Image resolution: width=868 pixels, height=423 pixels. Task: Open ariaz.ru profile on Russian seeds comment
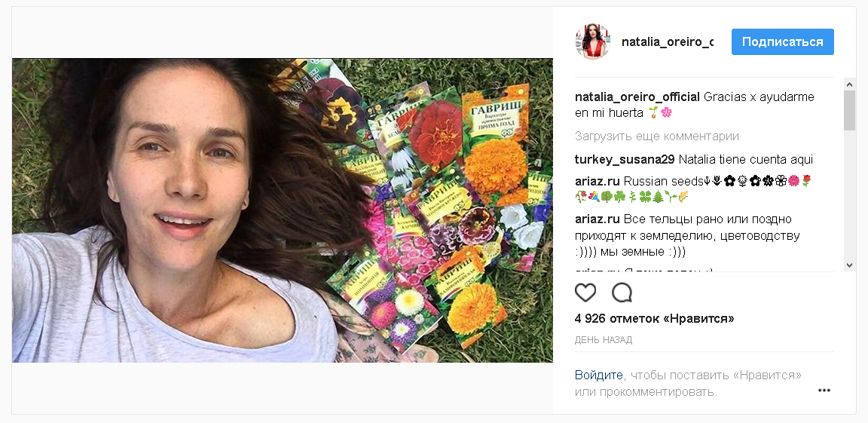pyautogui.click(x=597, y=182)
